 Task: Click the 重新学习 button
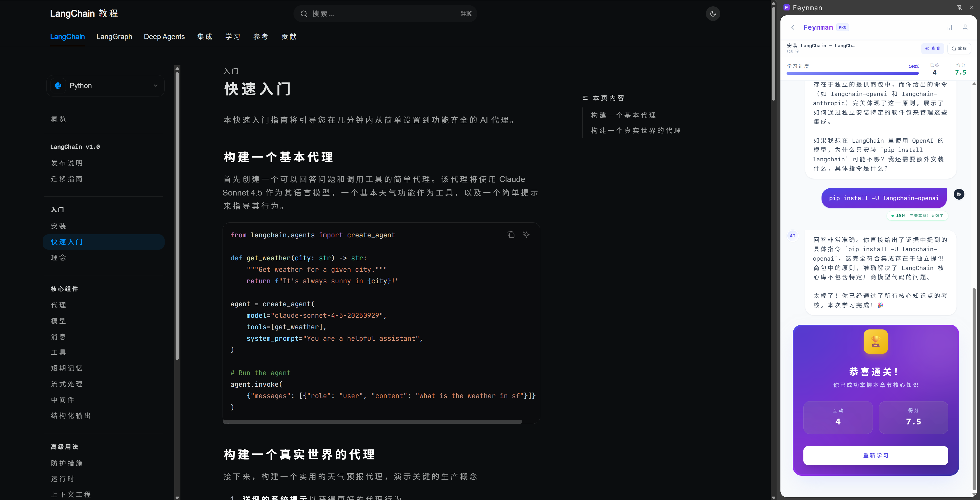click(875, 456)
